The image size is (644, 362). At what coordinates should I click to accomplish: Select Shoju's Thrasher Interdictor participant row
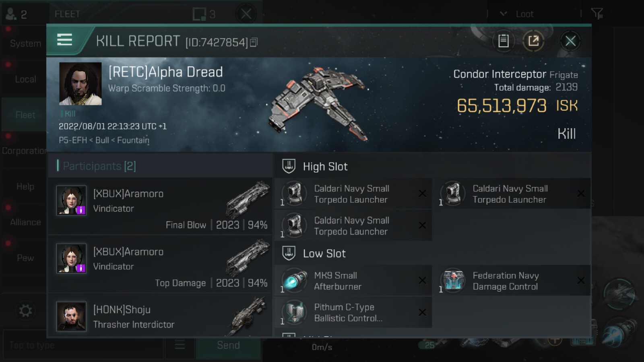[x=160, y=317]
